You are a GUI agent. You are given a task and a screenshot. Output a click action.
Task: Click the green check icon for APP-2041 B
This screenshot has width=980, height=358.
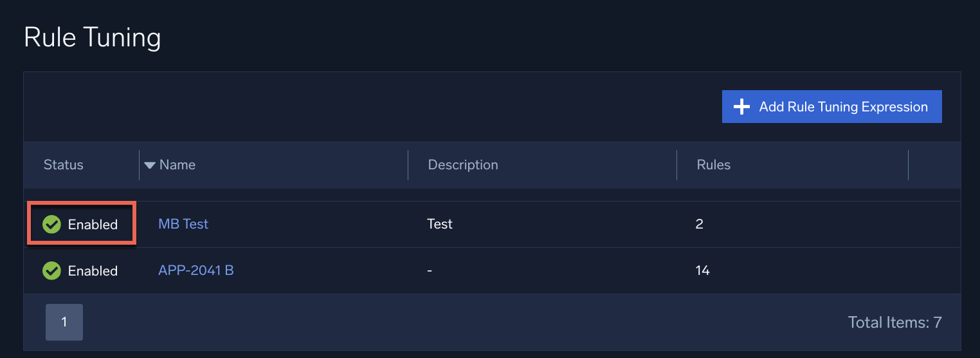coord(51,270)
